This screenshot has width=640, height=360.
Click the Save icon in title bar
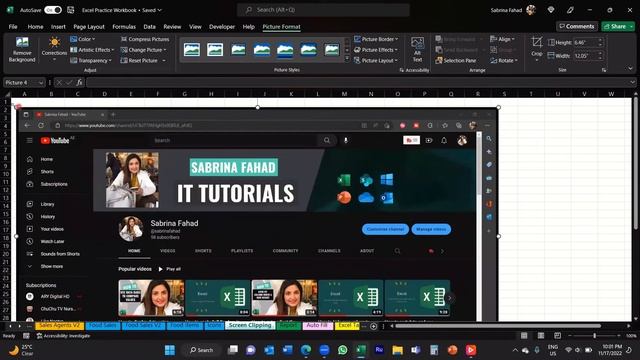point(71,10)
